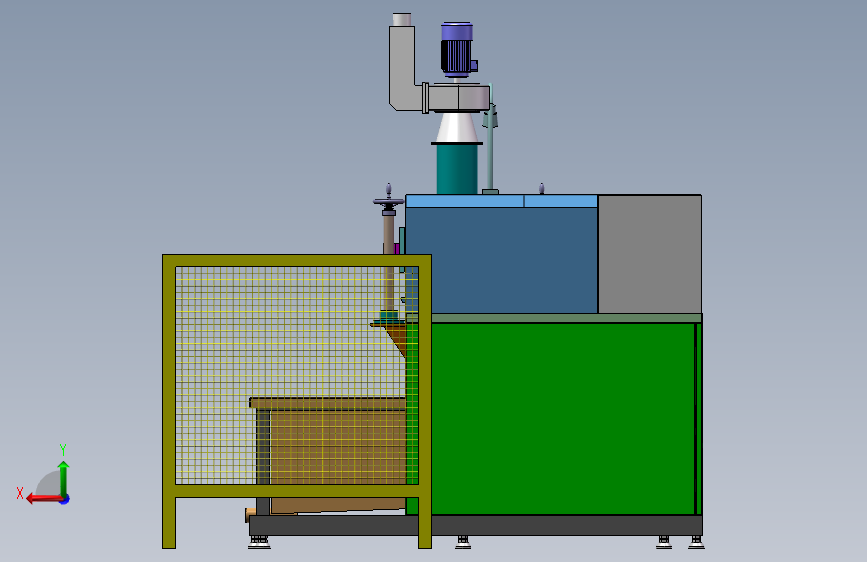Select the yellow wire mesh guard screen
The width and height of the screenshot is (867, 562).
[x=296, y=375]
